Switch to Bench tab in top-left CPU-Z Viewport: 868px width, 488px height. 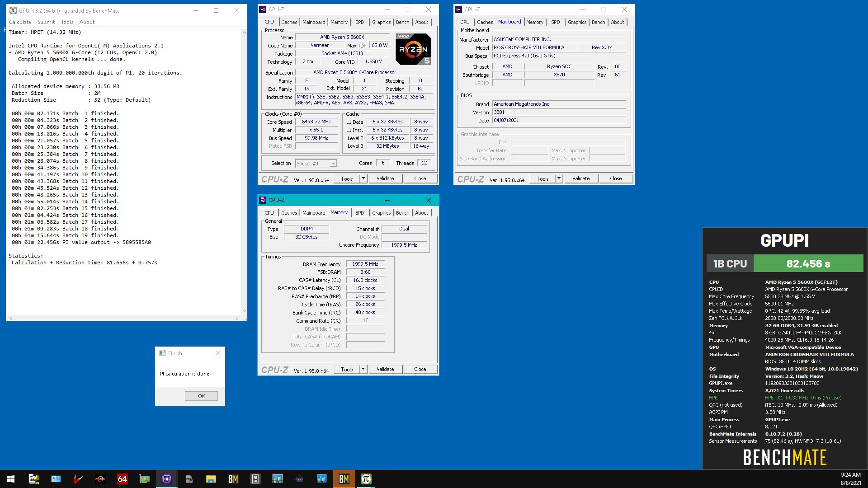pyautogui.click(x=402, y=22)
